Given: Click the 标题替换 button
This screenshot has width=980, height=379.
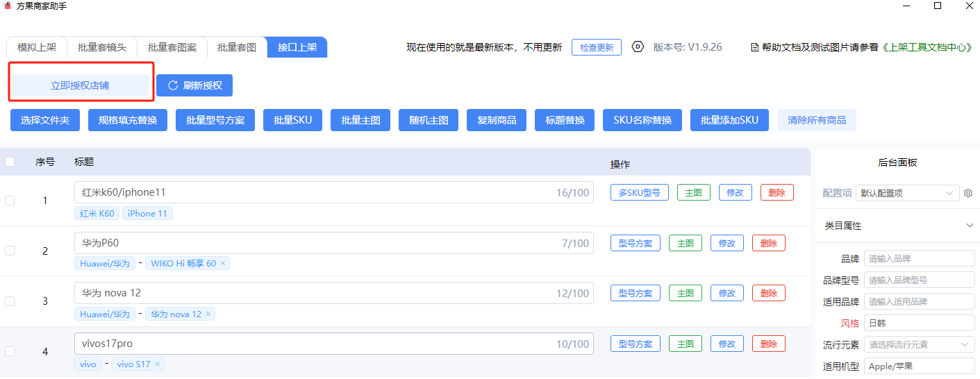Looking at the screenshot, I should coord(565,120).
